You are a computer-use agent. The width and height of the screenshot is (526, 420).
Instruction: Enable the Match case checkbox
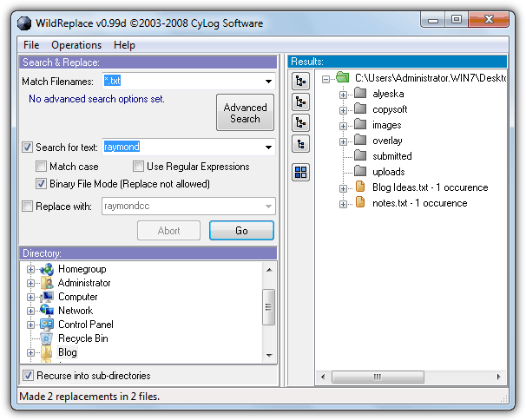pos(41,166)
